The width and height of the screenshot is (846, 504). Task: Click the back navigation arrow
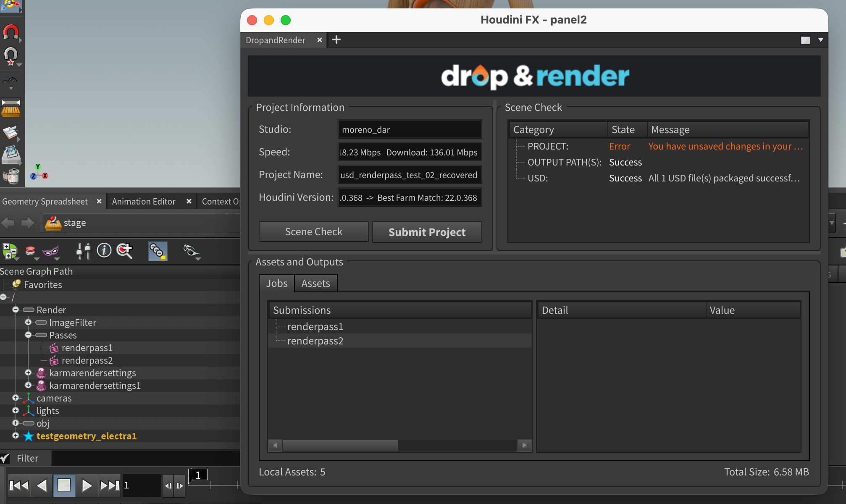point(8,223)
